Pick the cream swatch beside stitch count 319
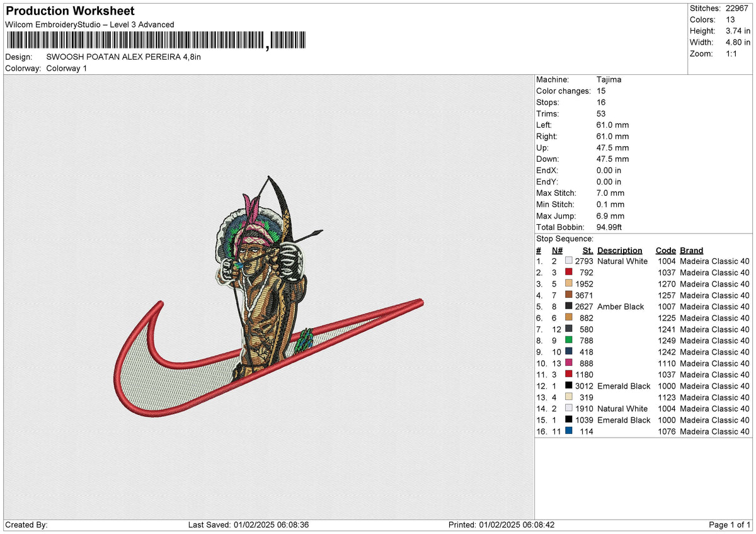Image resolution: width=756 pixels, height=534 pixels. click(x=569, y=397)
